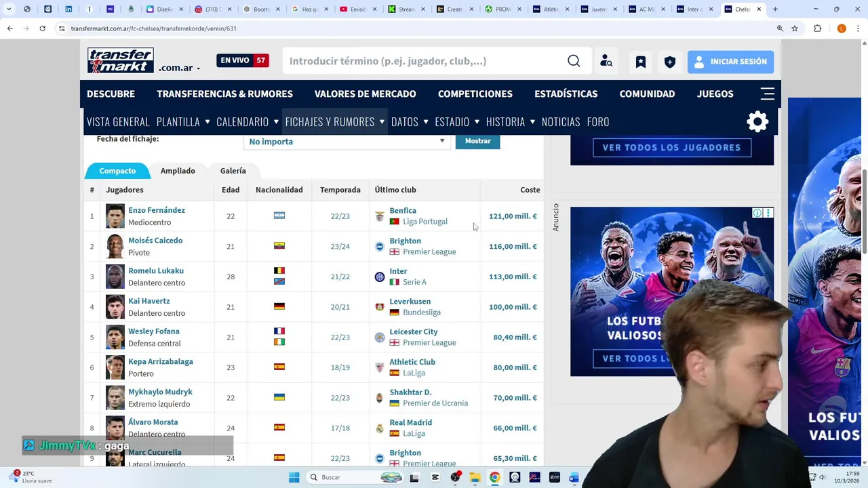
Task: Click the bookmark star icon in header
Action: click(640, 62)
